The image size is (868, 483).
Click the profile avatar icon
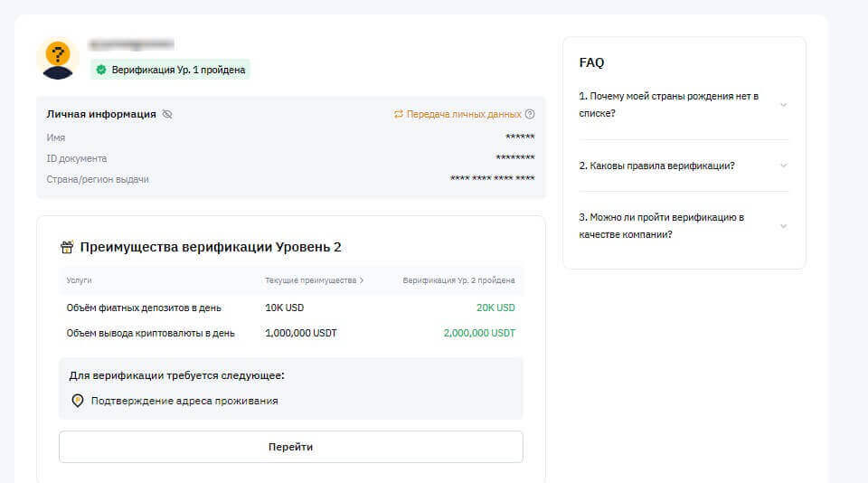tap(58, 58)
